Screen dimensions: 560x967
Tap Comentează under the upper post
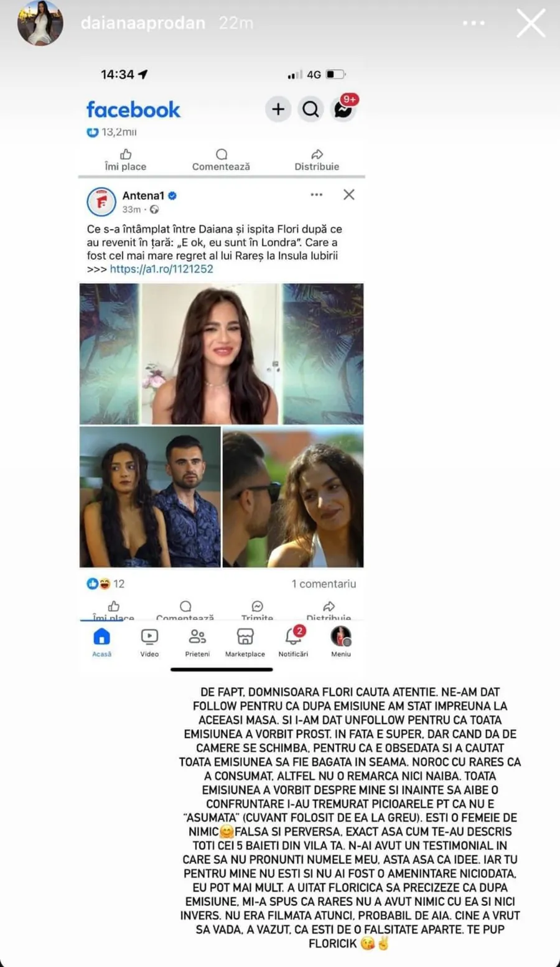[221, 160]
